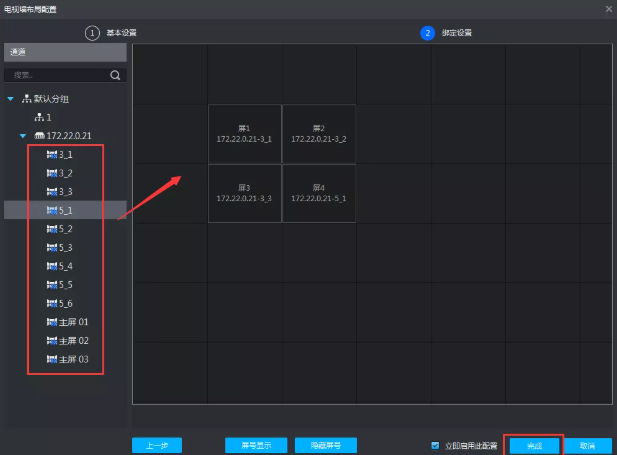Collapse the 172.22.0.21 device node
Viewport: 617px width, 455px height.
point(22,135)
